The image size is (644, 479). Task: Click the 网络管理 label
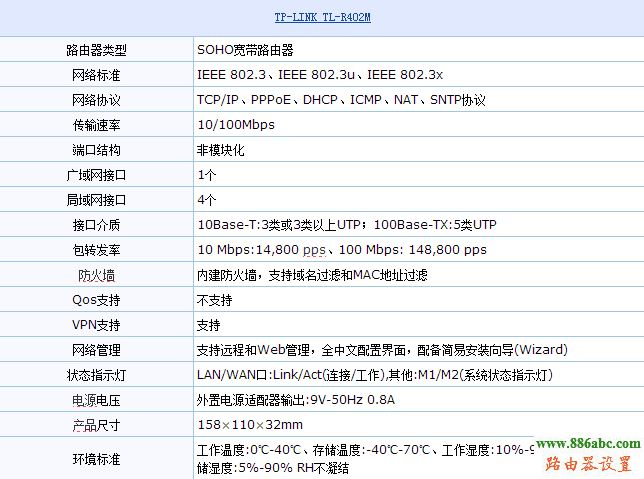click(x=97, y=350)
